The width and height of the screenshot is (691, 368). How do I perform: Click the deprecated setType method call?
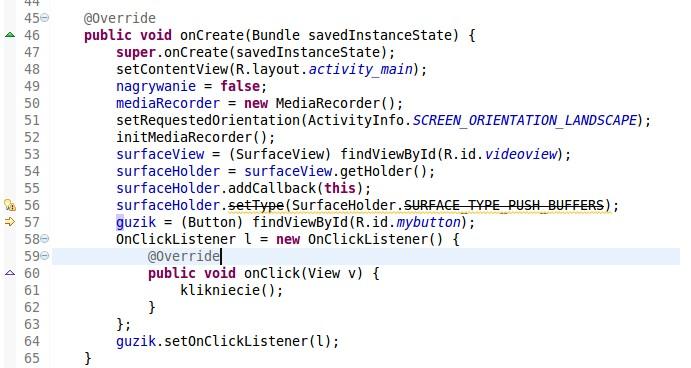click(x=256, y=205)
